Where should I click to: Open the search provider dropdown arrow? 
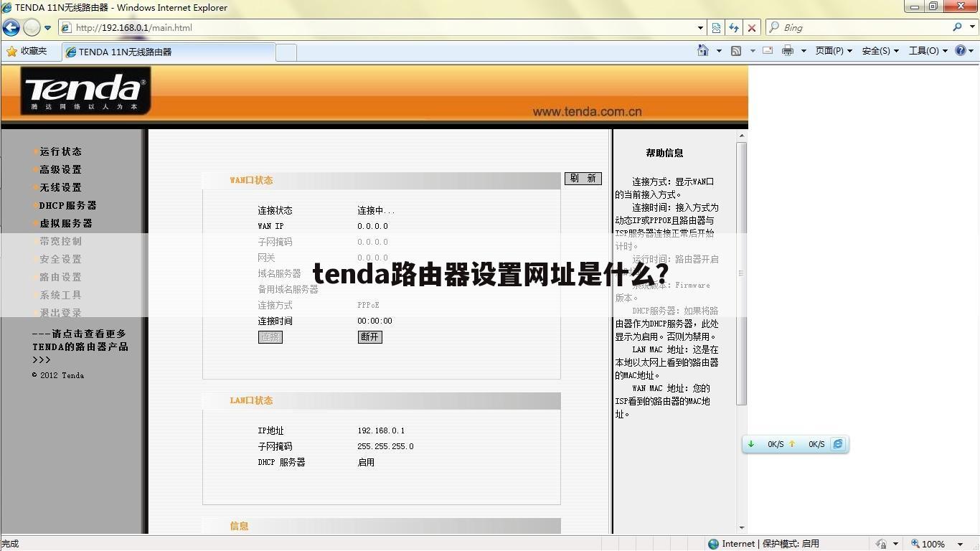pyautogui.click(x=971, y=28)
